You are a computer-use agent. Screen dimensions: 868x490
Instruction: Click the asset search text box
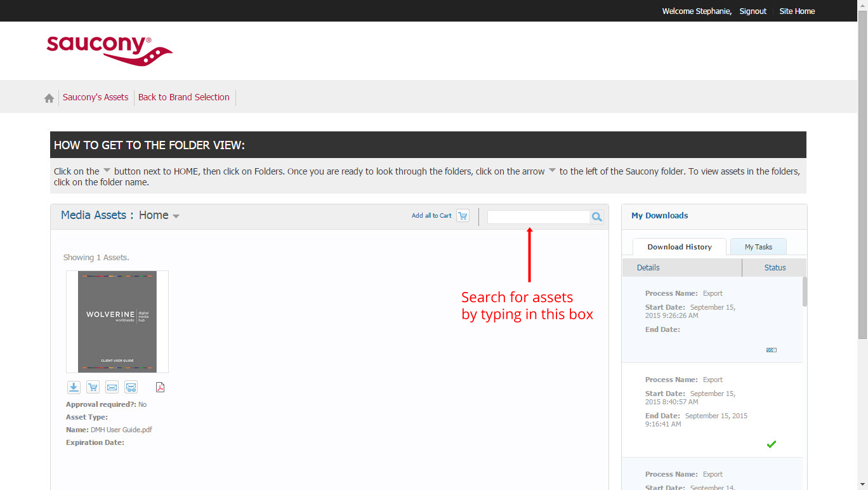coord(539,217)
